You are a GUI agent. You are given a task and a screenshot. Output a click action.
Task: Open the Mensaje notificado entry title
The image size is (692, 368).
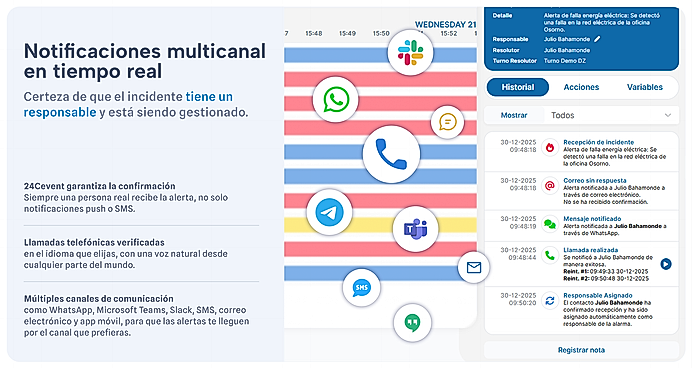point(592,218)
